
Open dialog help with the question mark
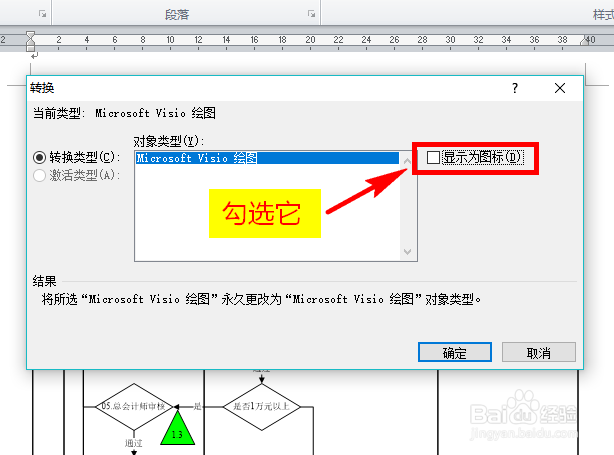(x=515, y=88)
